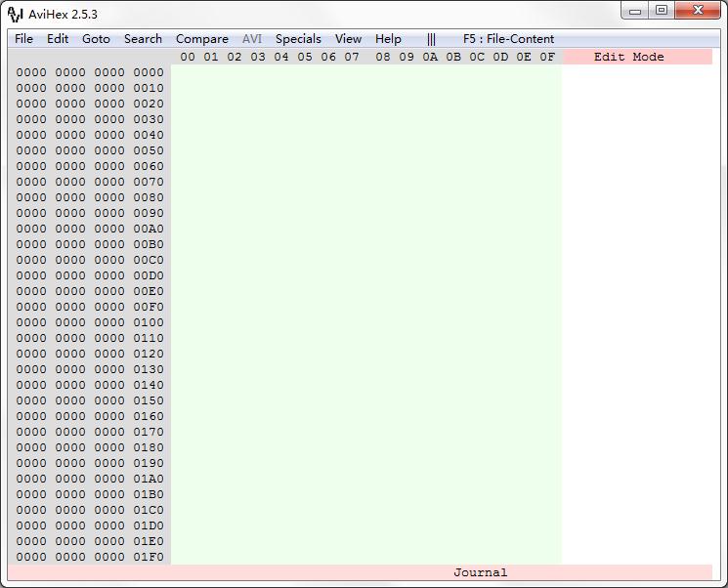
Task: Open the Specials menu
Action: [298, 39]
